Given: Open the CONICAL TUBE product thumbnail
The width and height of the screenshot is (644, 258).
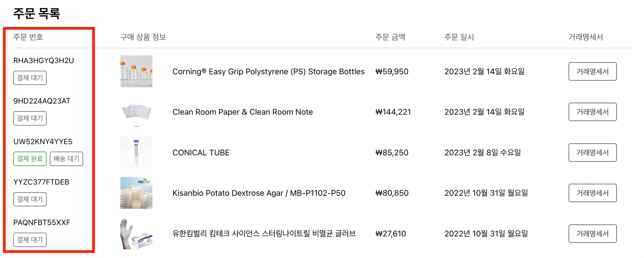Looking at the screenshot, I should pyautogui.click(x=136, y=152).
